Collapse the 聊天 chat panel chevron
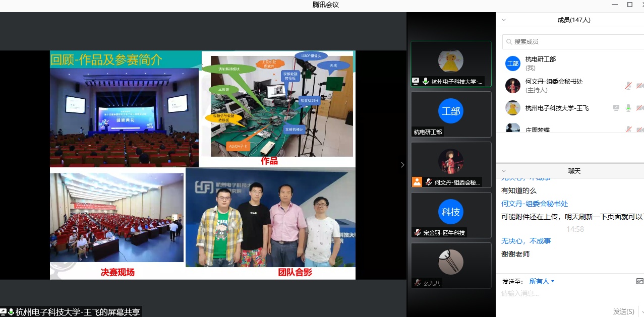The width and height of the screenshot is (644, 317). click(504, 171)
